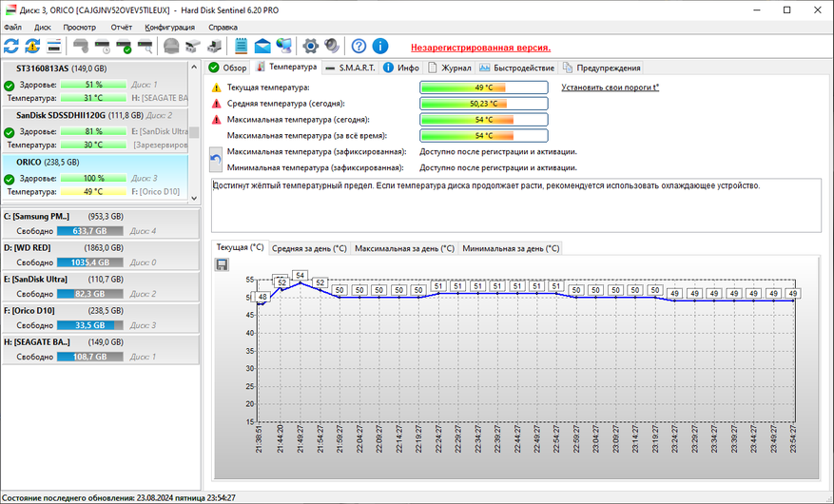Click the notepad report toolbar icon
The image size is (834, 504).
pos(241,46)
